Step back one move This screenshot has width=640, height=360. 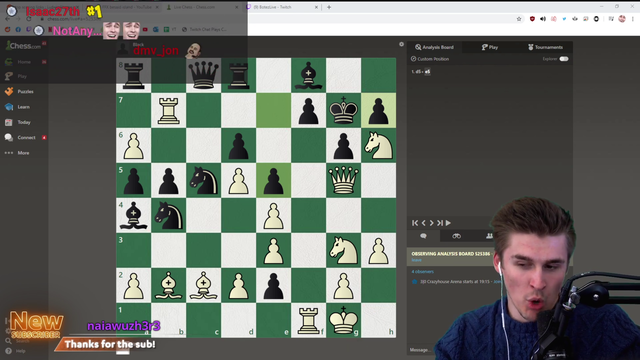pyautogui.click(x=424, y=223)
